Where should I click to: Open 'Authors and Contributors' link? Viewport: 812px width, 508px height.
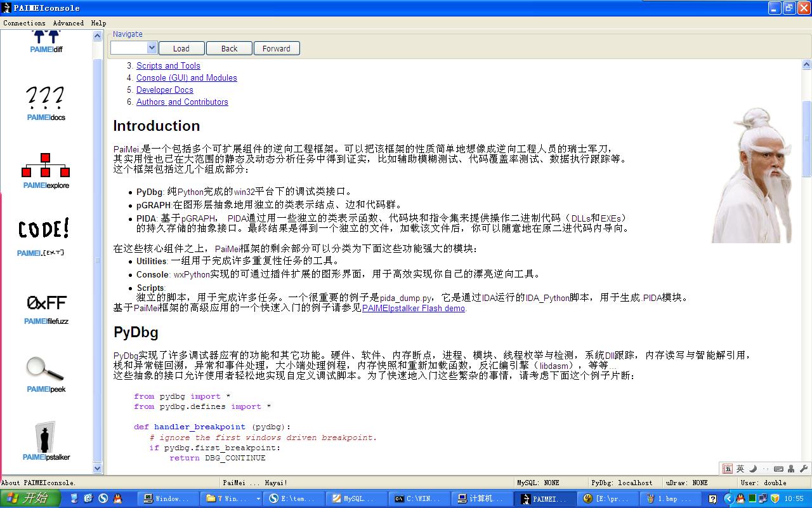click(182, 102)
